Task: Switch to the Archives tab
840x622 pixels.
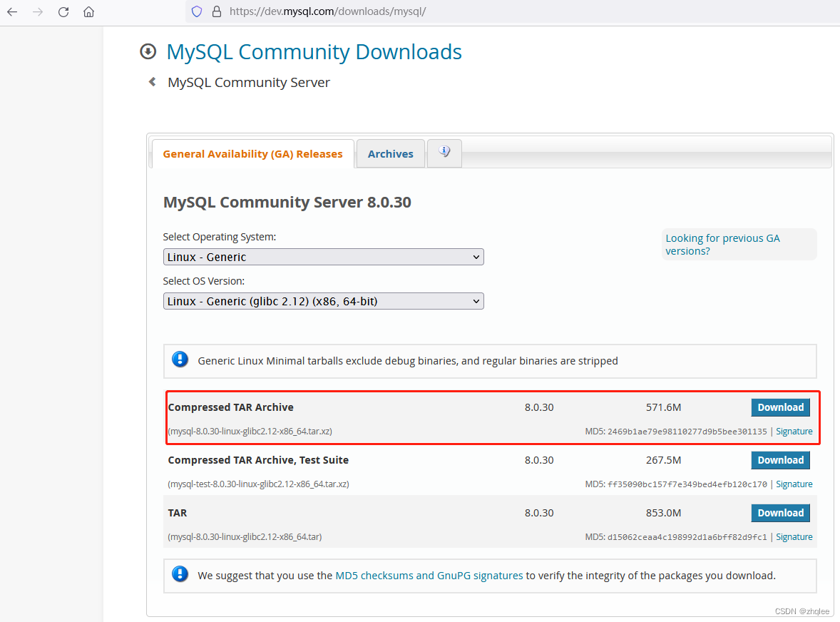Action: pos(390,153)
